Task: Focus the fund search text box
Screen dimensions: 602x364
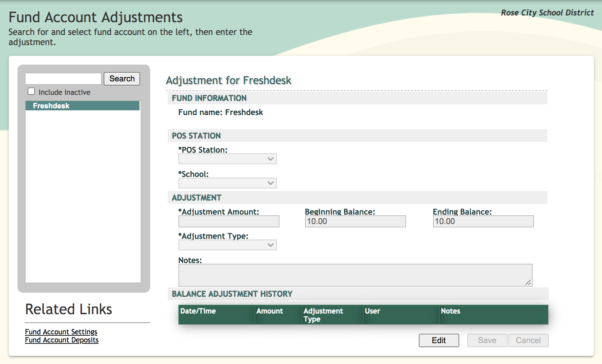Action: (x=63, y=79)
